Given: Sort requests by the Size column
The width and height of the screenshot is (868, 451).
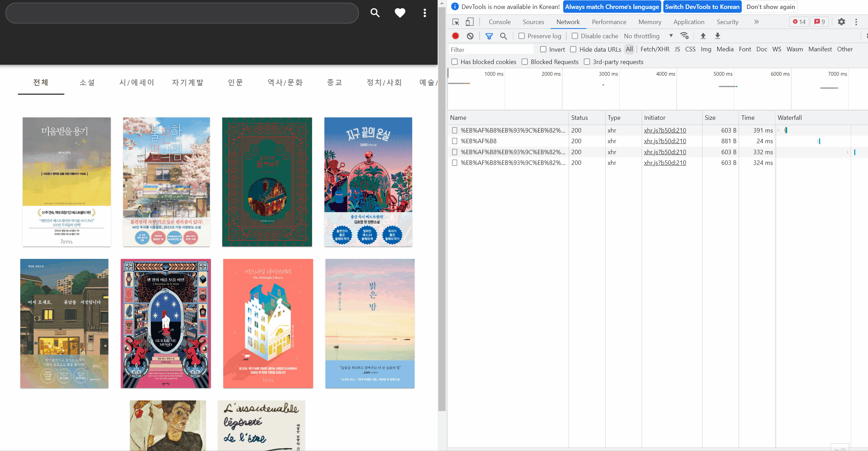Looking at the screenshot, I should pos(720,118).
